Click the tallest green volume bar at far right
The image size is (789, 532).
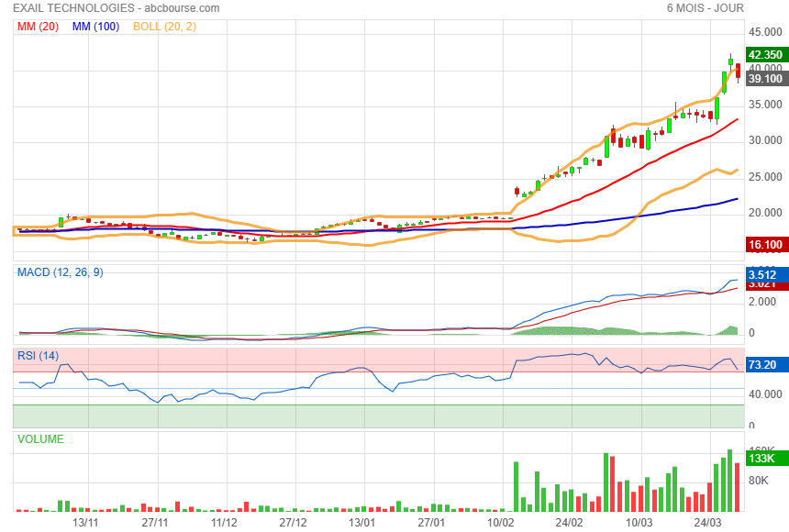[x=730, y=480]
